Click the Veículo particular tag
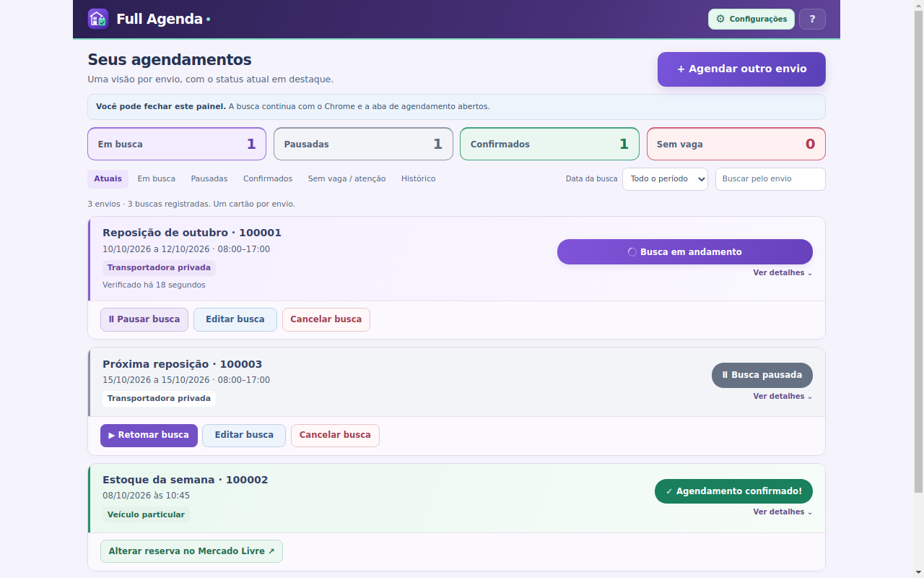Screen dimensions: 924x578 (146, 515)
